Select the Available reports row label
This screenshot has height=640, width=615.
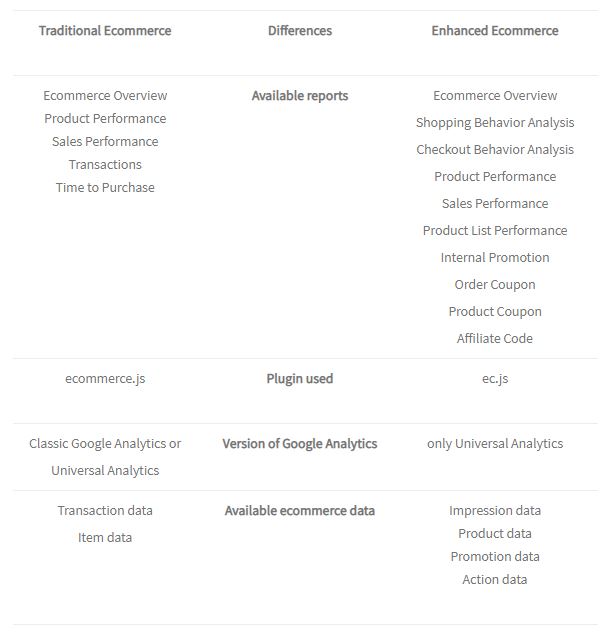[300, 96]
